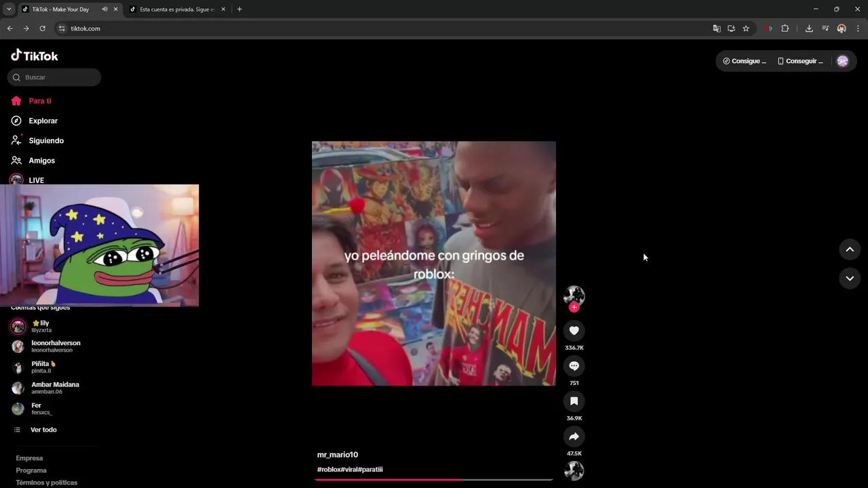Expand the Programa footer section
Screen dimensions: 868x488
[x=31, y=470]
